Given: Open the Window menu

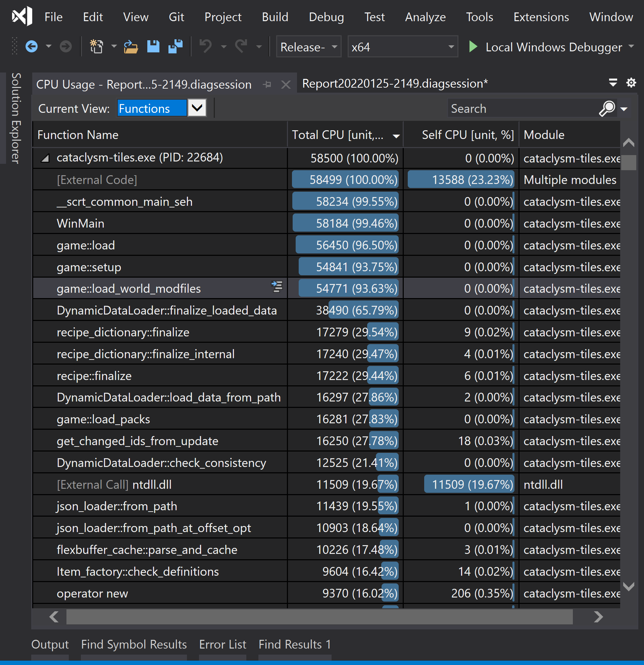Looking at the screenshot, I should point(611,17).
